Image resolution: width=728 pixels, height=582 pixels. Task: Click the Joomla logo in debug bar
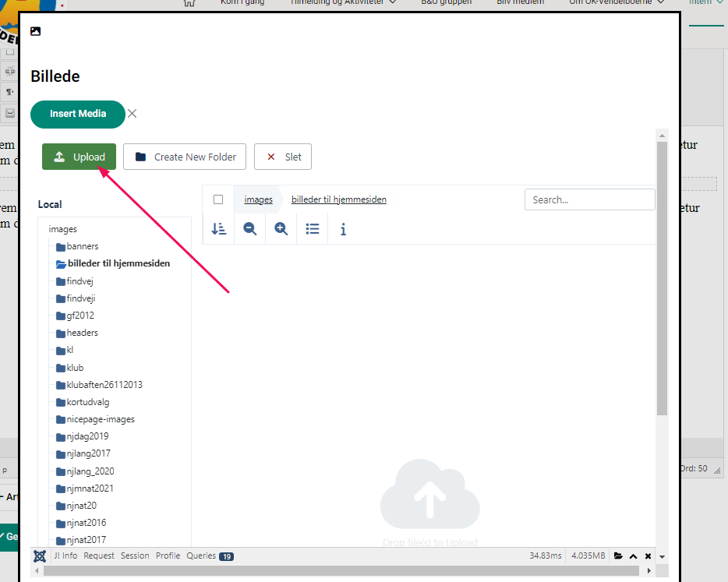[x=40, y=556]
